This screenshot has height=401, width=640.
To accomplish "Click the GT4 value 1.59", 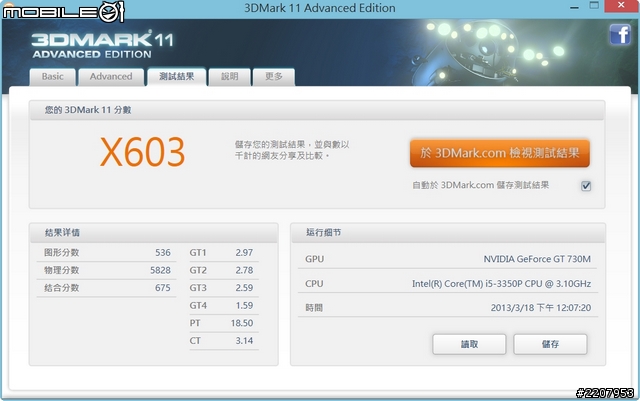I will click(x=244, y=305).
